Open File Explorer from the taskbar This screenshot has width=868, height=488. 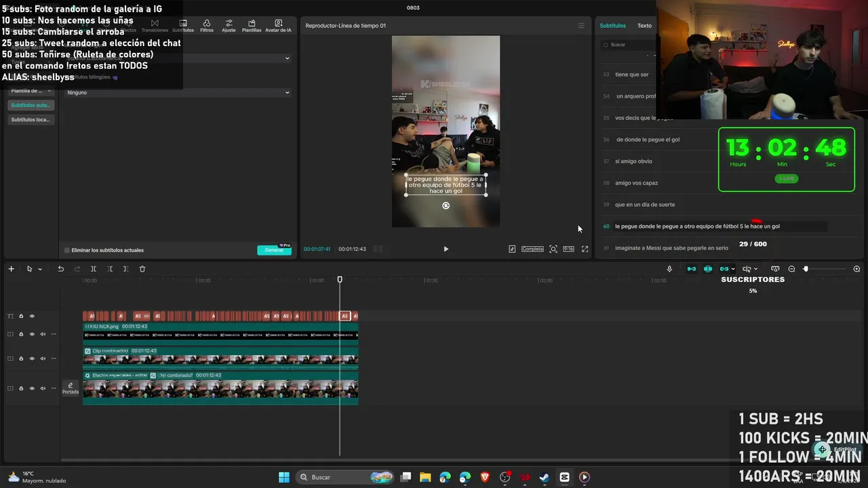coord(425,477)
